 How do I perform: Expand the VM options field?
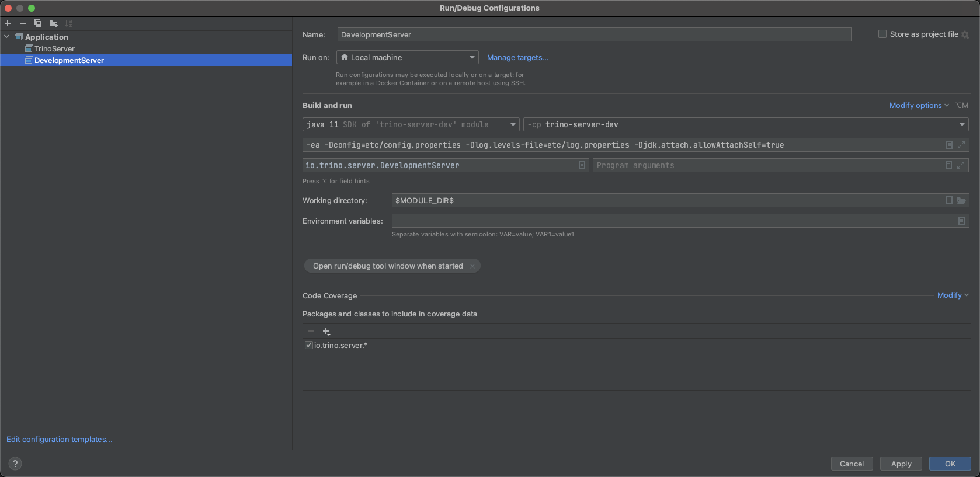click(961, 145)
